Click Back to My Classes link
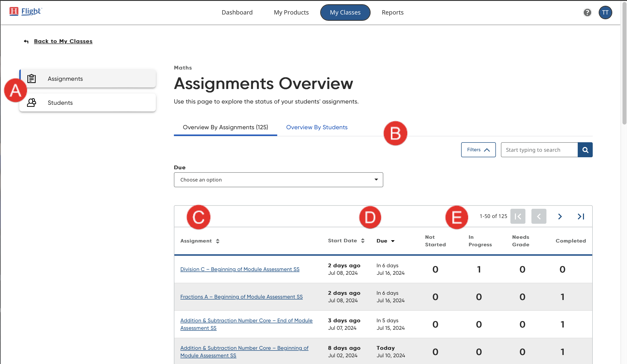This screenshot has width=627, height=364. 63,41
